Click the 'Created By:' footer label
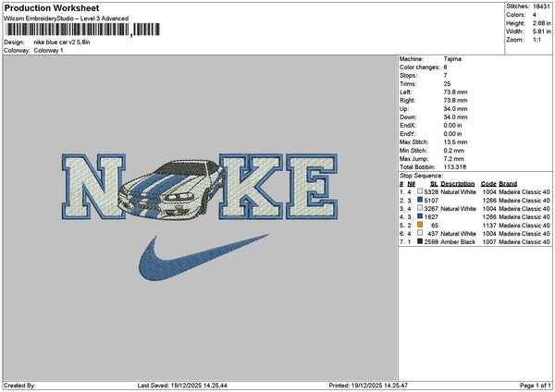 19,386
